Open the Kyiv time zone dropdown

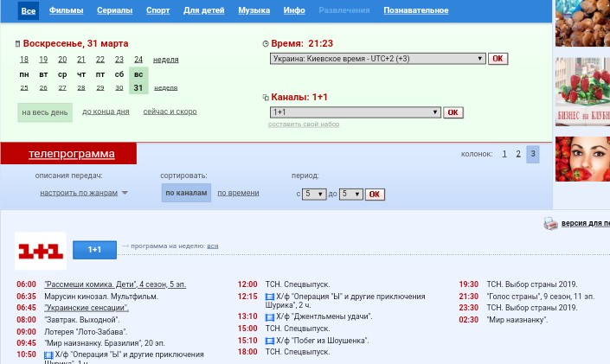(377, 59)
